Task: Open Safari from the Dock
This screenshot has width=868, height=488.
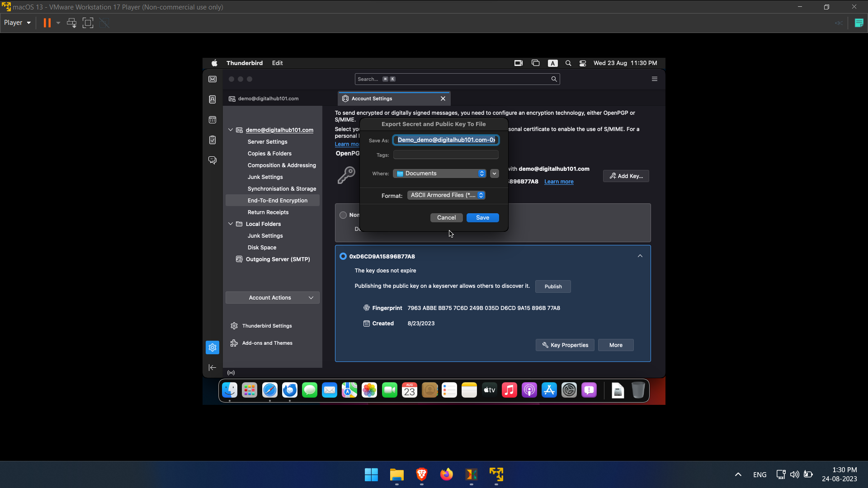Action: [x=270, y=390]
